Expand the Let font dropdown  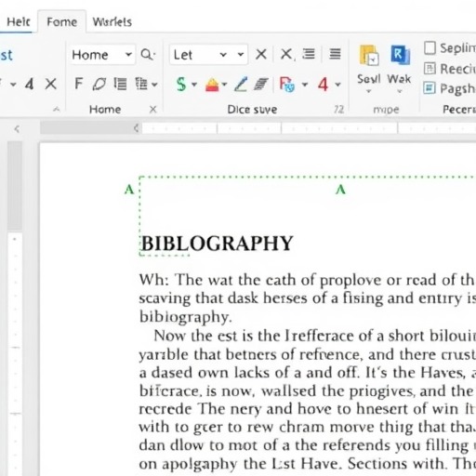point(223,55)
